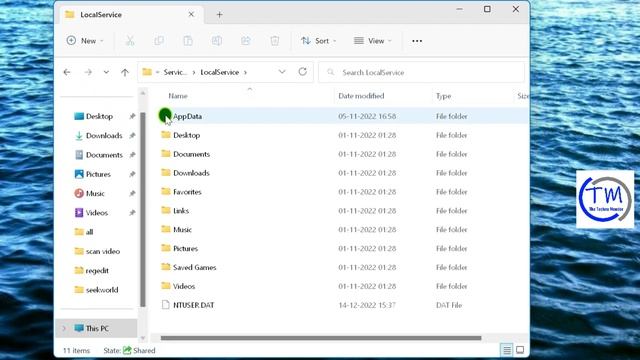Image resolution: width=640 pixels, height=360 pixels.
Task: Close the LocalService tab
Action: point(191,14)
